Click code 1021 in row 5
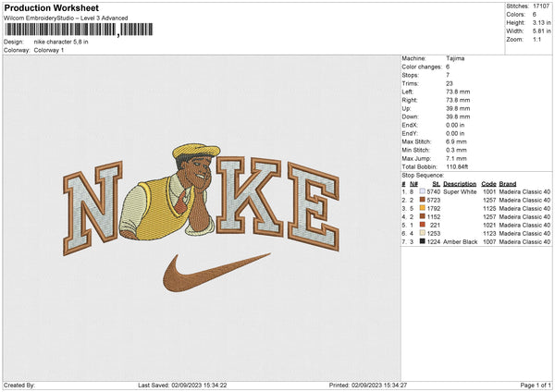 [489, 225]
